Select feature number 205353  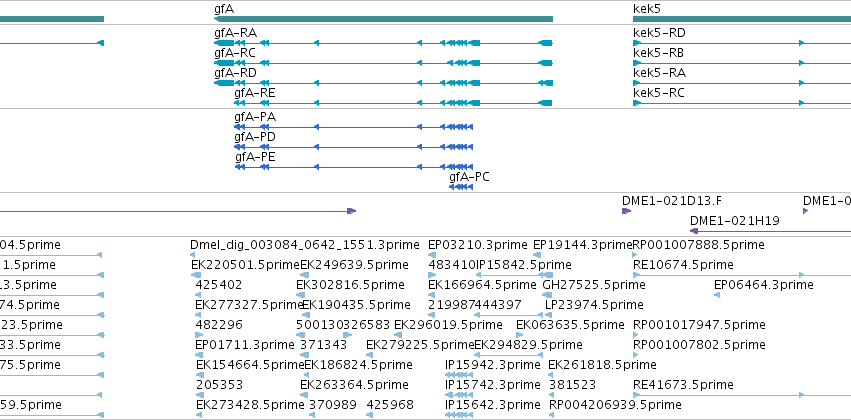coord(219,385)
